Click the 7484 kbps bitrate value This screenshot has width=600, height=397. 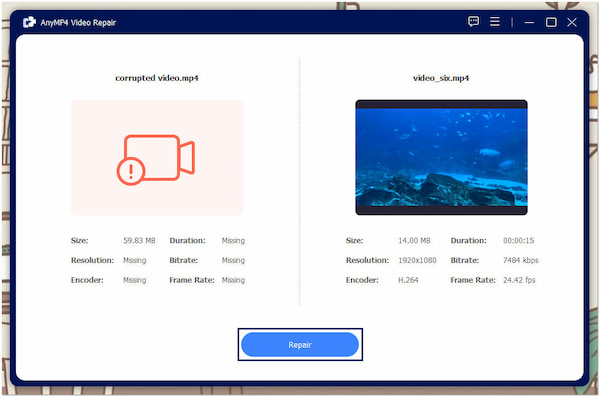click(x=520, y=260)
